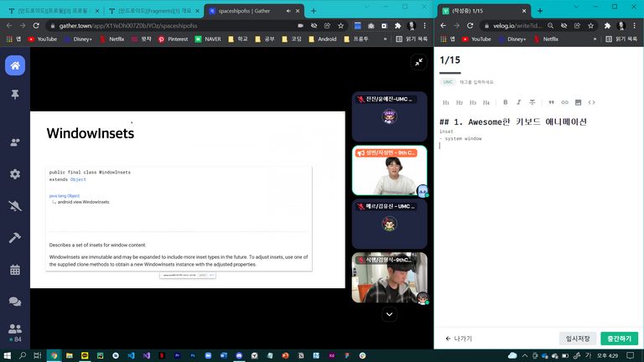Insert blockquote in velog editor
The width and height of the screenshot is (644, 362).
(x=551, y=102)
